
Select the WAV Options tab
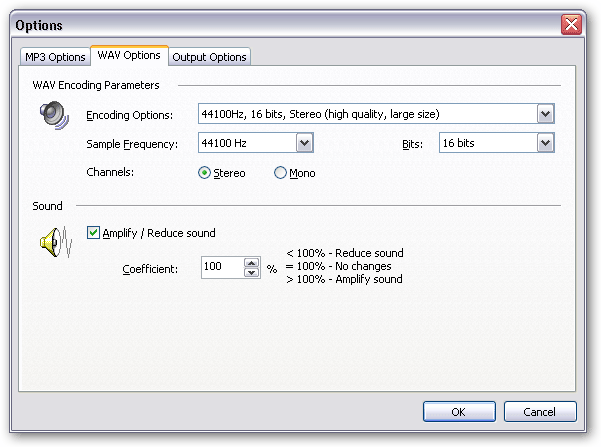point(129,55)
